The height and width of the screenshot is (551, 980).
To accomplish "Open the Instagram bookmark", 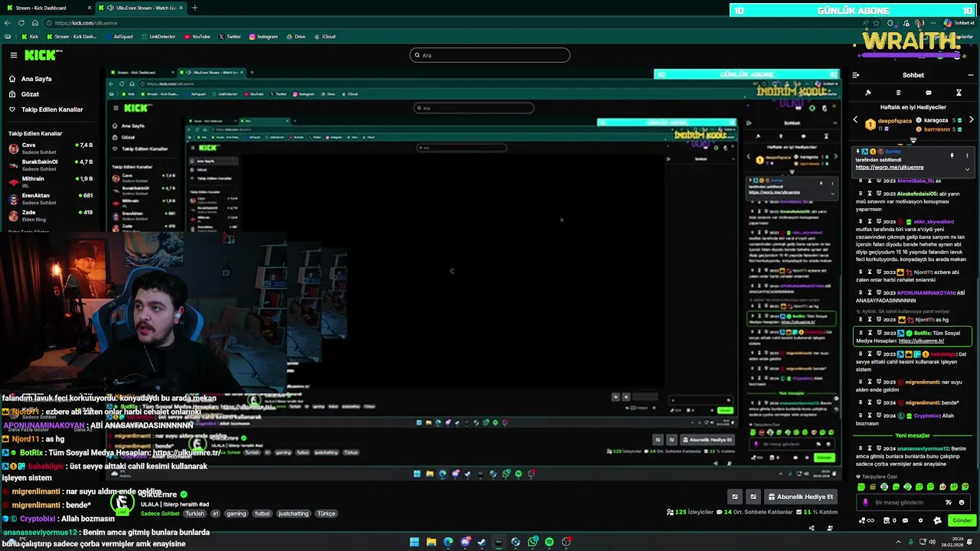I will tap(263, 37).
